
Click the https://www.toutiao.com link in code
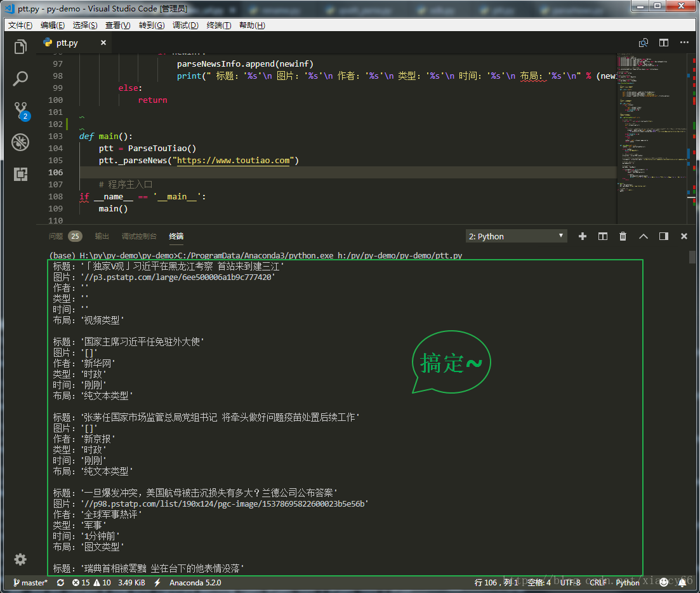tap(234, 160)
